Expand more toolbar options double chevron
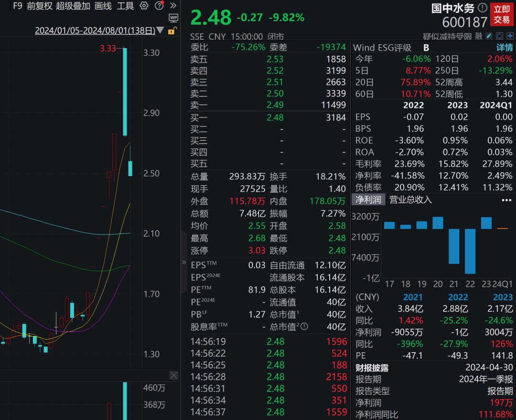 pyautogui.click(x=173, y=6)
